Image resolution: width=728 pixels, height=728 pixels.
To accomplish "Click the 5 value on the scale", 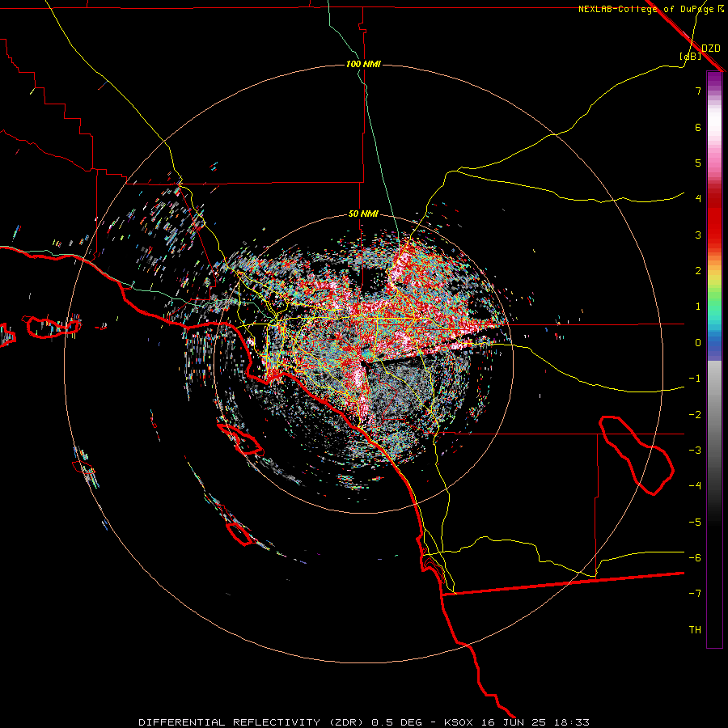I will (x=698, y=163).
